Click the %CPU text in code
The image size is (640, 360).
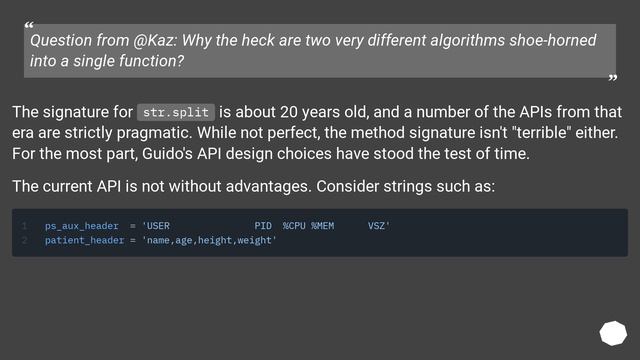294,226
